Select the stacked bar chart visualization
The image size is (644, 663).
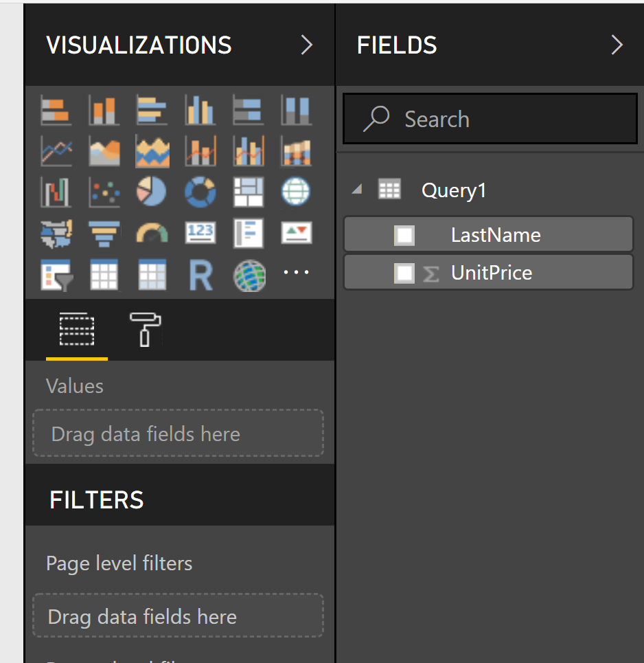pos(56,111)
